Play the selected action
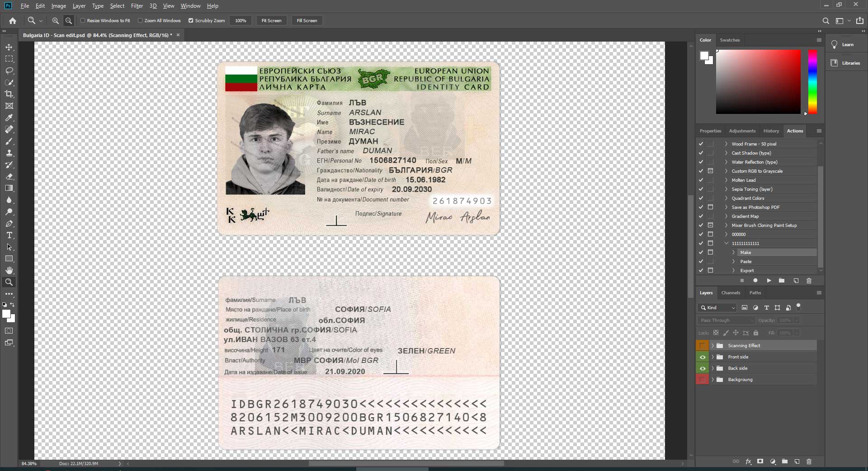The image size is (868, 471). point(769,281)
